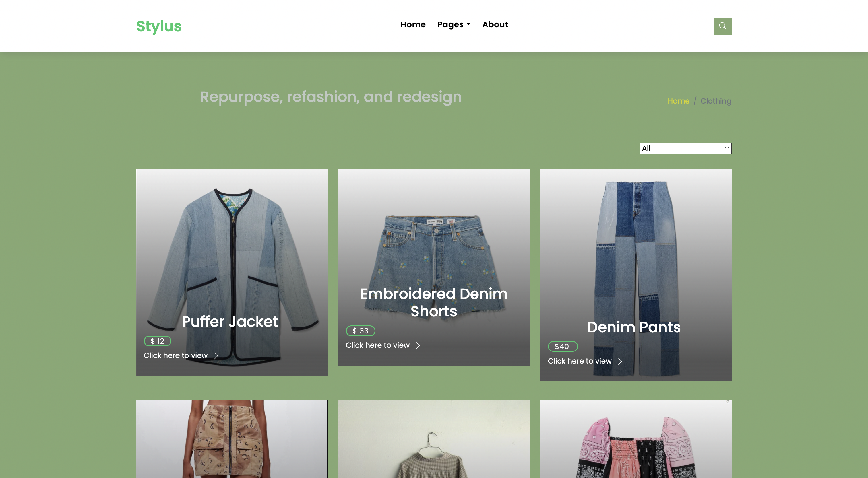Click the Puffer Jacket view arrow icon
Screen dimensions: 868x478
tap(216, 356)
